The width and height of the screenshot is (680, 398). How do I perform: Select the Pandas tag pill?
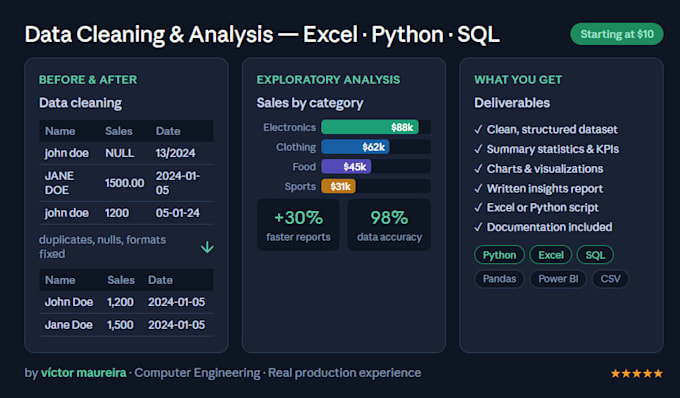[x=499, y=279]
